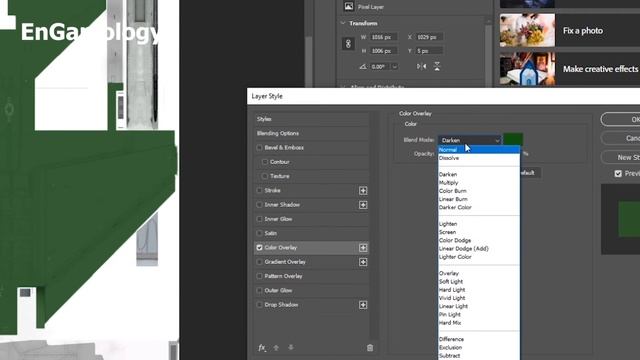Open Fix a photo tutorial
The height and width of the screenshot is (360, 640).
(570, 30)
